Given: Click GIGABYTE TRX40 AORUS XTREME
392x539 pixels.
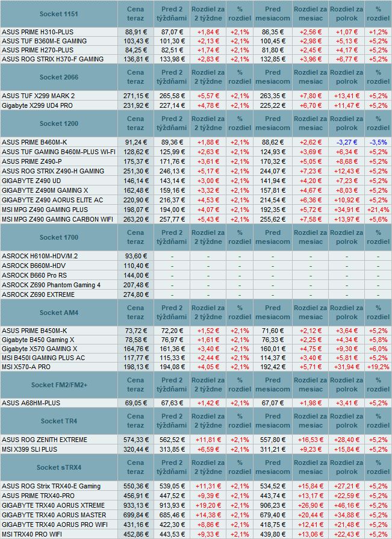Looking at the screenshot, I should click(x=53, y=505).
